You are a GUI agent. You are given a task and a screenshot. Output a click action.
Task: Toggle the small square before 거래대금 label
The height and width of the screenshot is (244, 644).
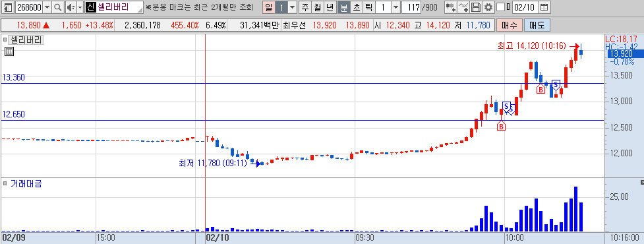pyautogui.click(x=5, y=183)
